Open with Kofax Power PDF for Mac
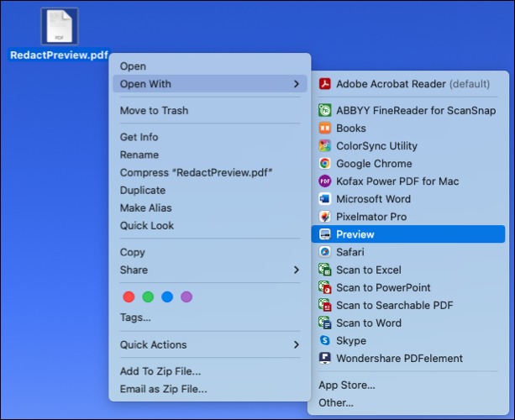515x420 pixels. coord(408,181)
